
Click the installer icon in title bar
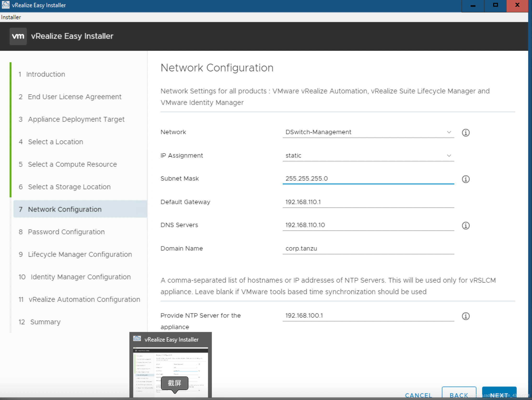click(6, 5)
